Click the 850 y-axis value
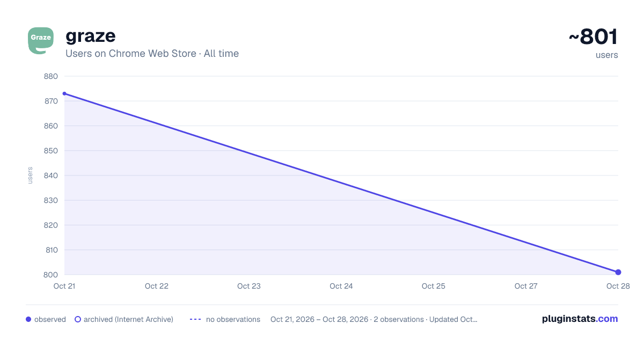 pyautogui.click(x=51, y=151)
